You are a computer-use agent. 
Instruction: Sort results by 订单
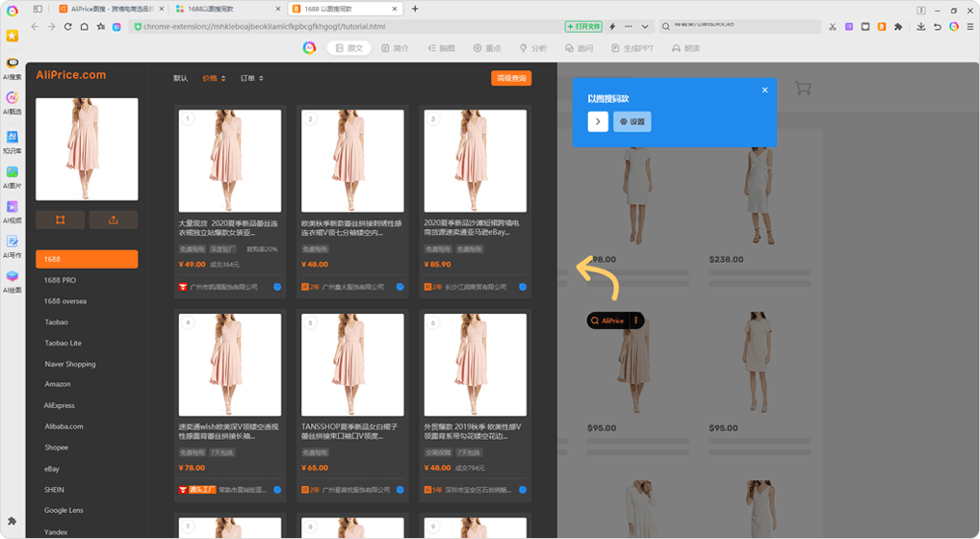pos(251,78)
